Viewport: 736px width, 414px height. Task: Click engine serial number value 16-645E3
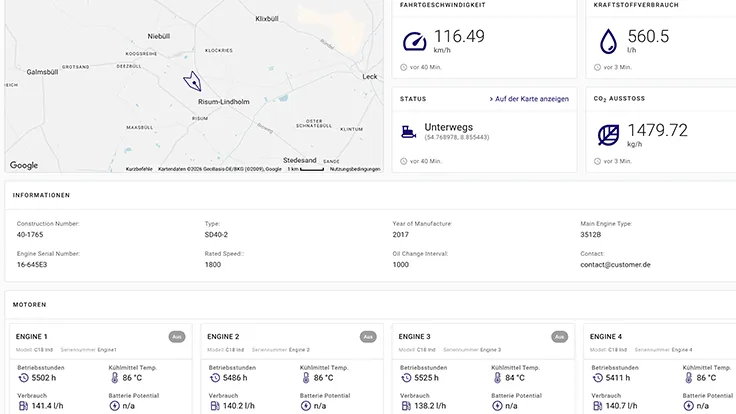coord(32,264)
